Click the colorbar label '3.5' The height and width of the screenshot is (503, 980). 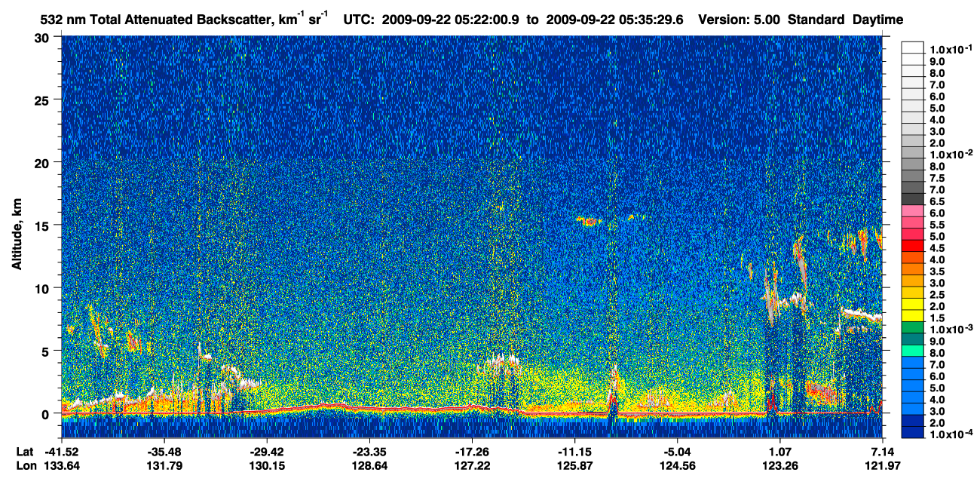click(939, 271)
